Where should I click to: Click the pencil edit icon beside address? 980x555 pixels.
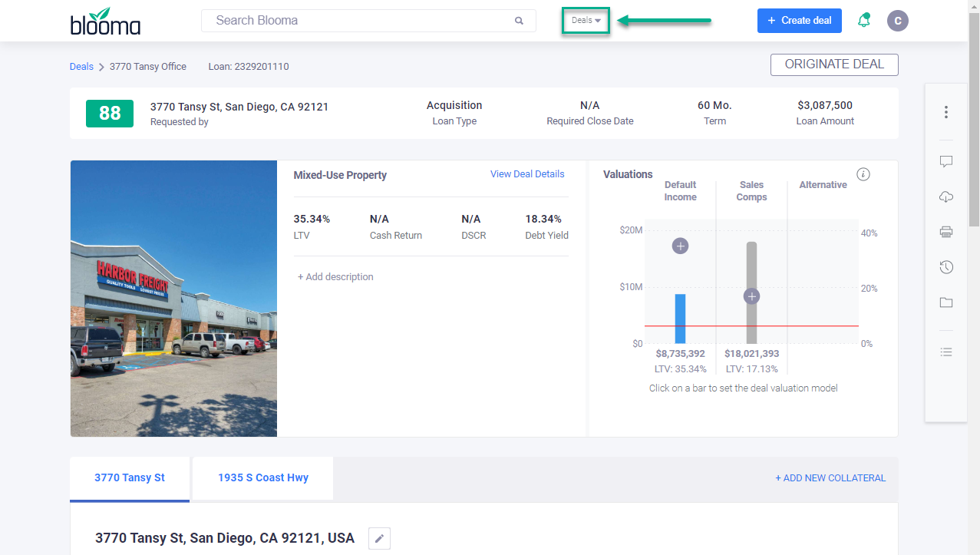(379, 539)
